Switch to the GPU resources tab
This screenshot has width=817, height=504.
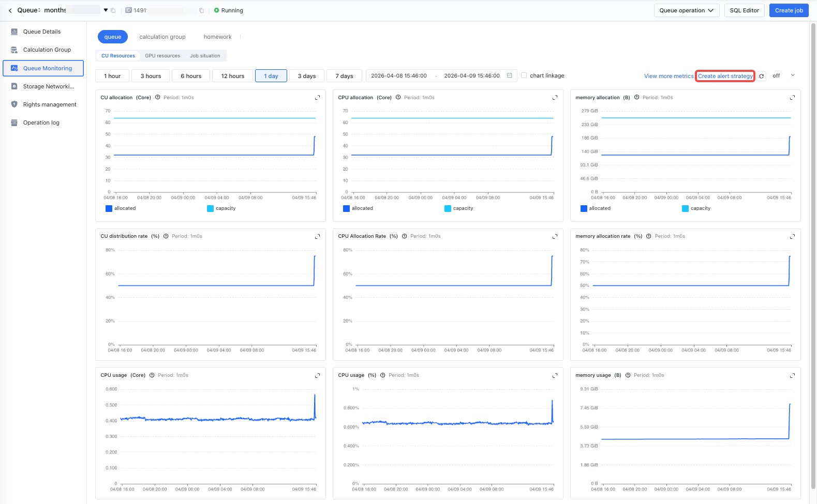pos(162,56)
